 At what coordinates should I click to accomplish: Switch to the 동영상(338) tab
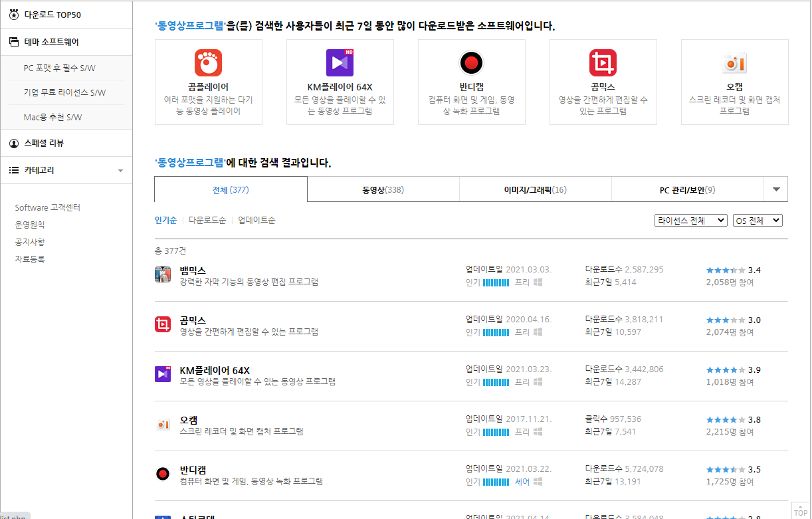point(383,189)
